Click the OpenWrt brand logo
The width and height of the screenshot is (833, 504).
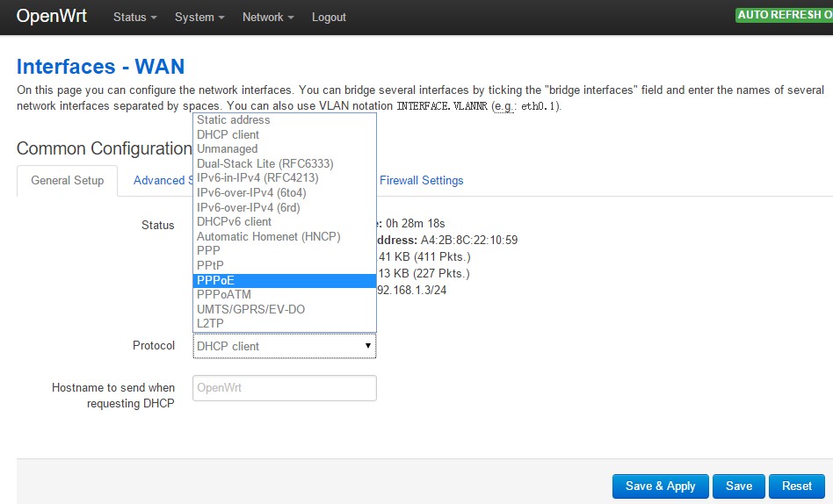tap(51, 17)
